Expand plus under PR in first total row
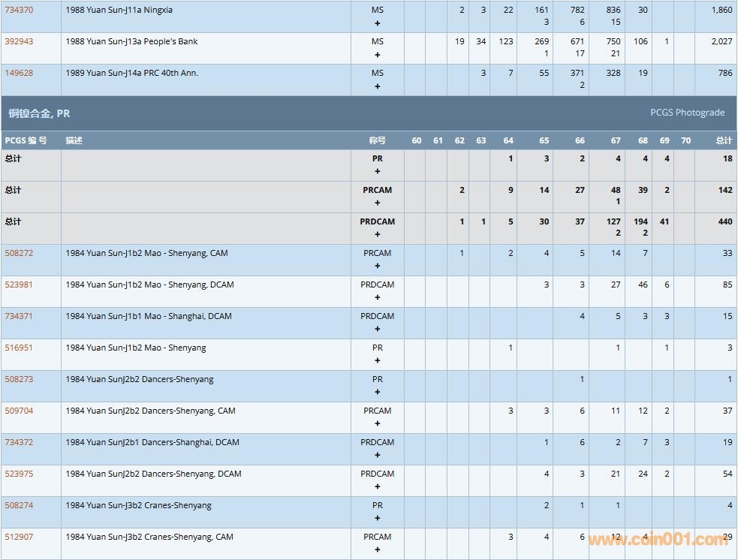This screenshot has height=560, width=738. 377,172
